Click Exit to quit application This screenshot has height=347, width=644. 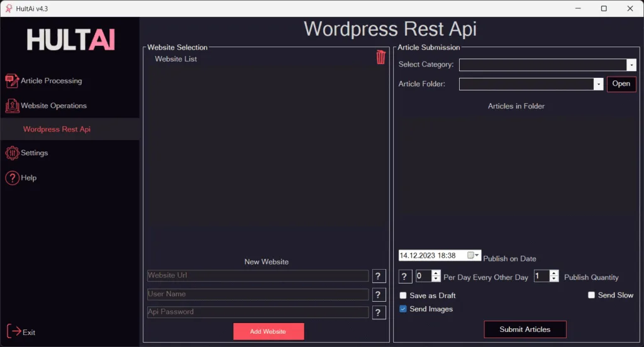pos(29,332)
